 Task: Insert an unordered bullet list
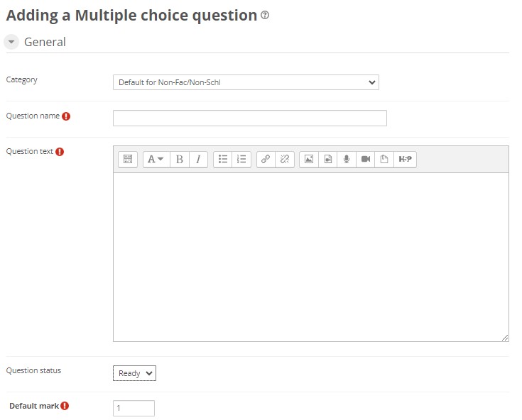click(x=223, y=160)
